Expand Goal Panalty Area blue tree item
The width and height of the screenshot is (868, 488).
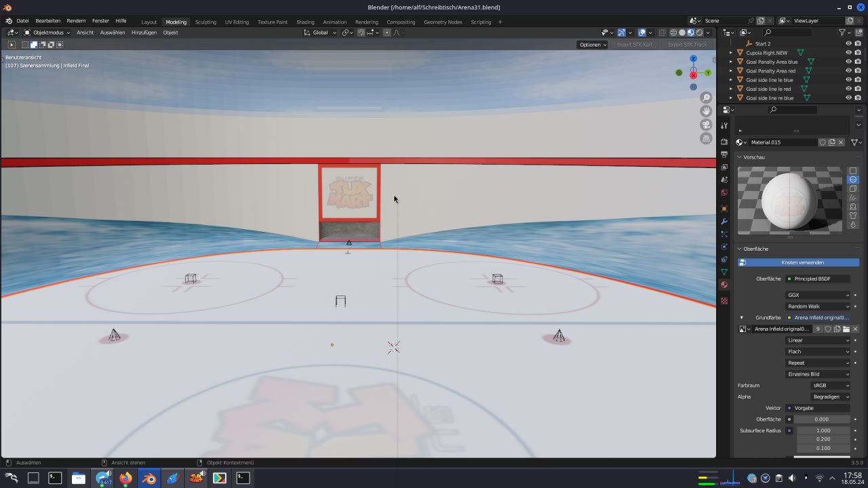pos(731,62)
